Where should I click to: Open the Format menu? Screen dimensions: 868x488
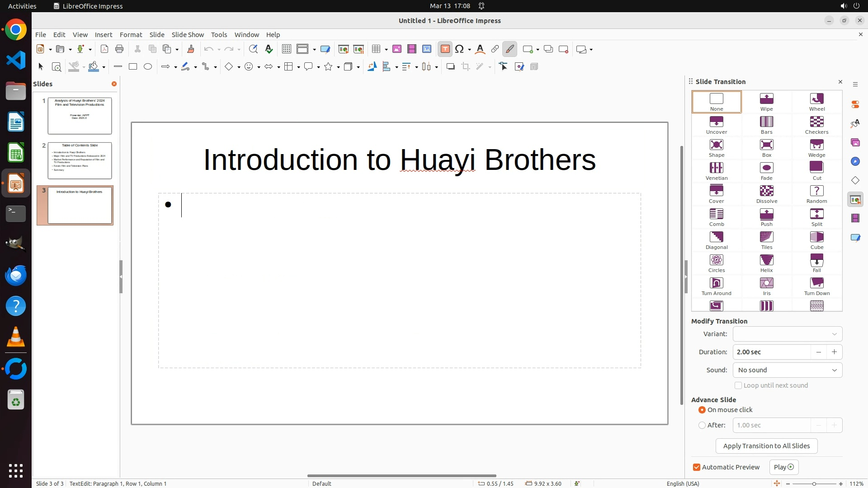[131, 35]
